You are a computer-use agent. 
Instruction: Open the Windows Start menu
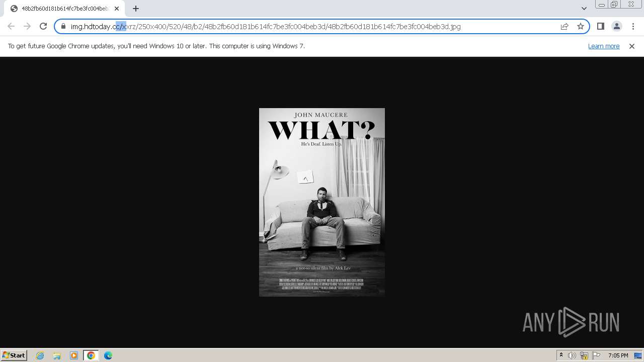pos(14,355)
